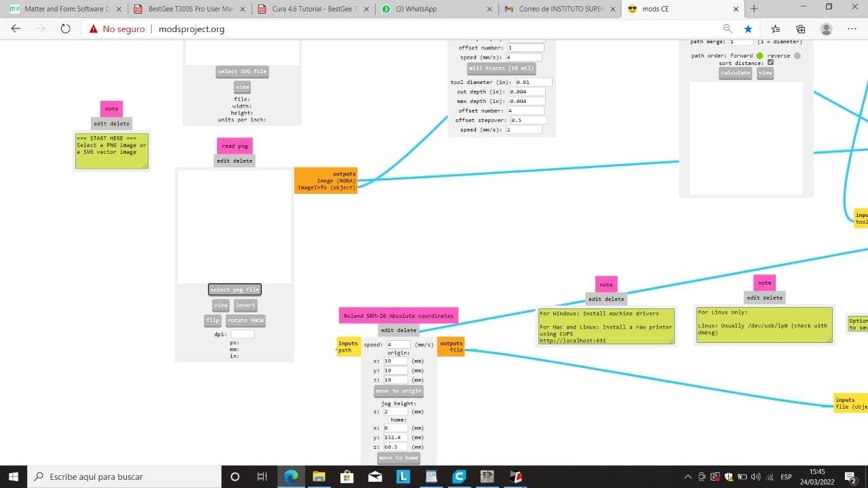868x488 pixels.
Task: Select reverse path order radio button
Action: 797,56
